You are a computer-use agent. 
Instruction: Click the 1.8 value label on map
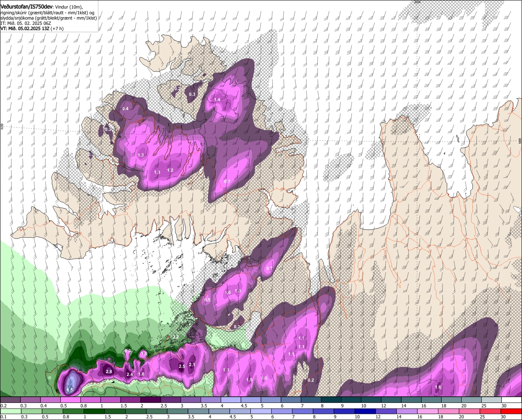[x=141, y=374]
